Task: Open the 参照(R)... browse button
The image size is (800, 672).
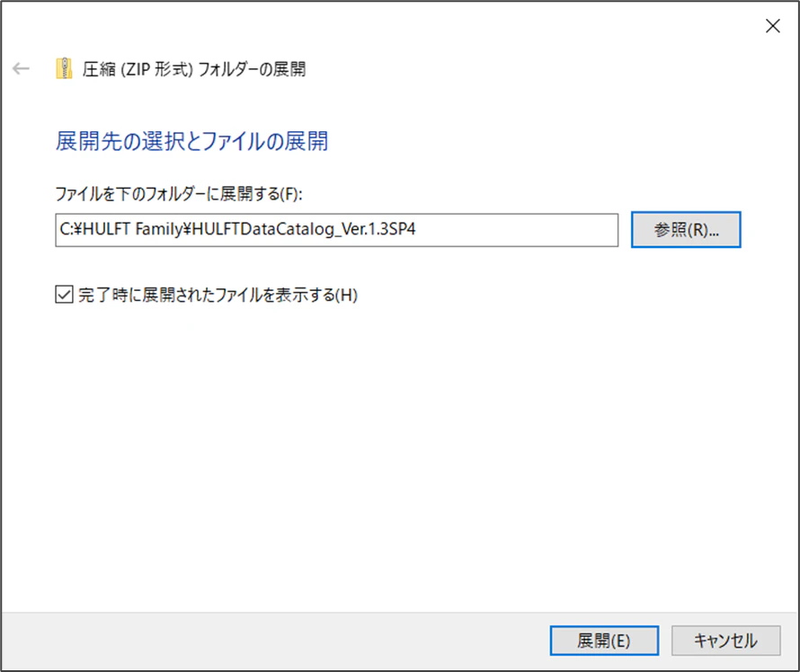Action: tap(686, 230)
